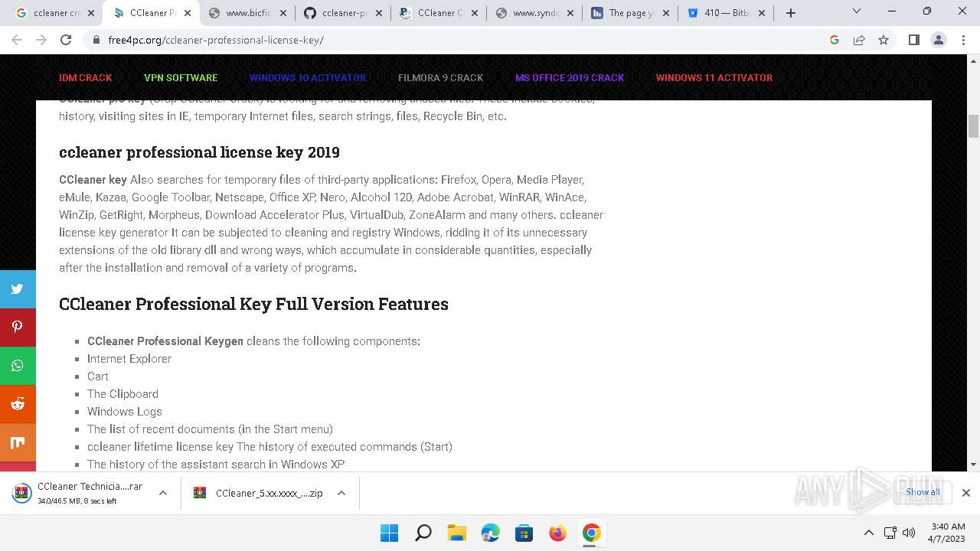Image resolution: width=980 pixels, height=551 pixels.
Task: Open volume control tray icon
Action: click(x=909, y=533)
